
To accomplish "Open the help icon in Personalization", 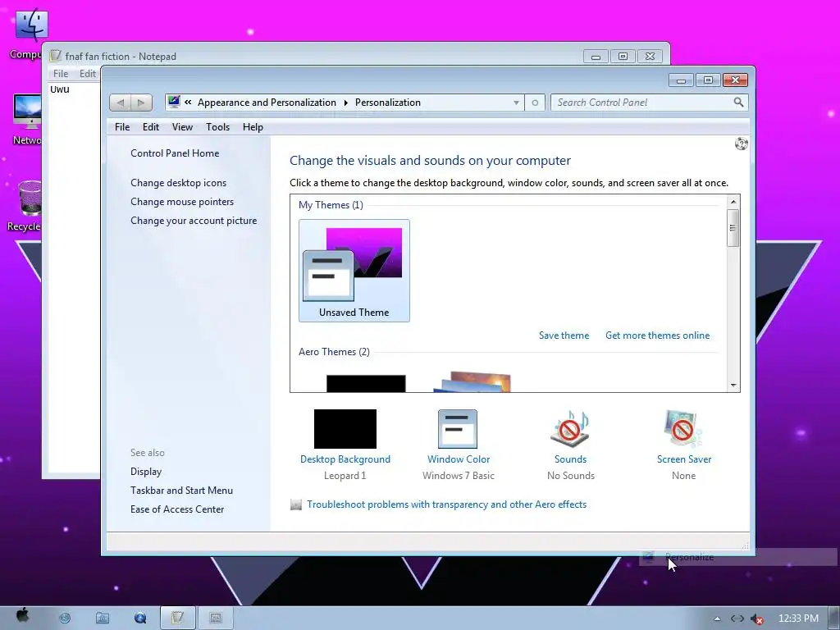I will pyautogui.click(x=742, y=144).
